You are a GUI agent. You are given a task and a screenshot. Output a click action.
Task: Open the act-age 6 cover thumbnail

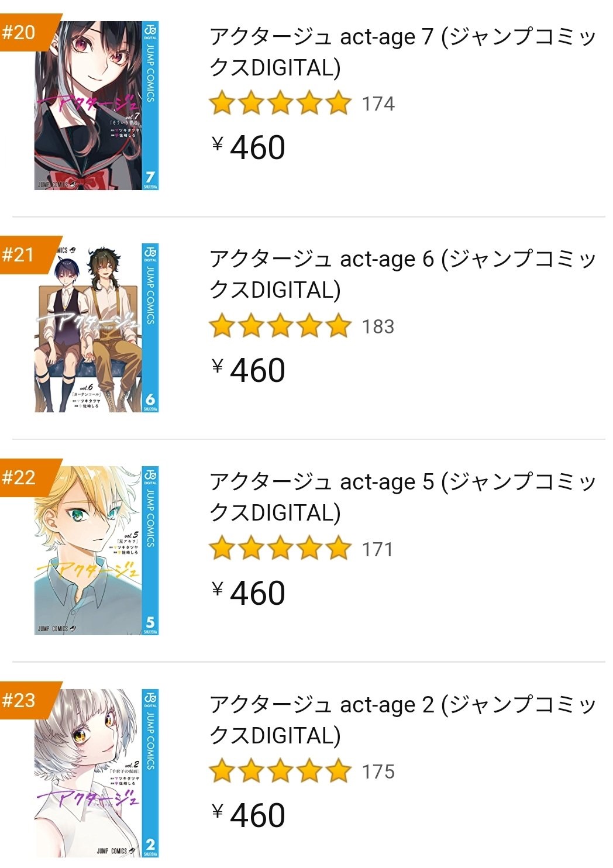pos(97,328)
